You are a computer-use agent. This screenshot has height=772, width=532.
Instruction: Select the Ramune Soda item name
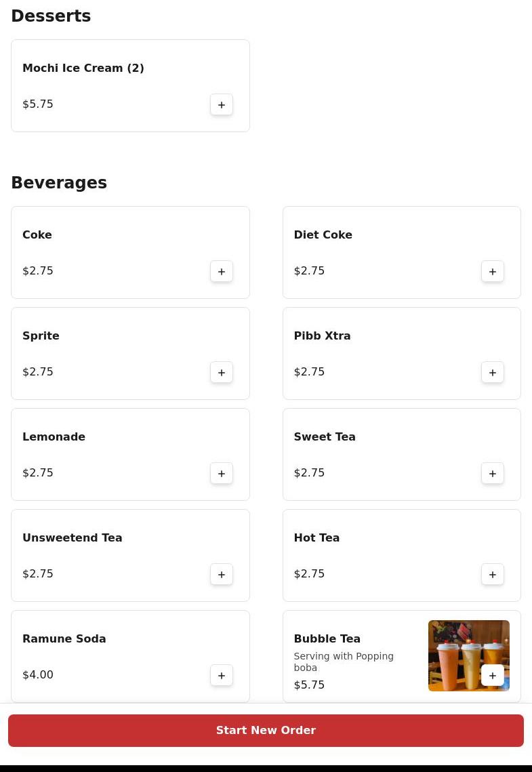(x=64, y=638)
